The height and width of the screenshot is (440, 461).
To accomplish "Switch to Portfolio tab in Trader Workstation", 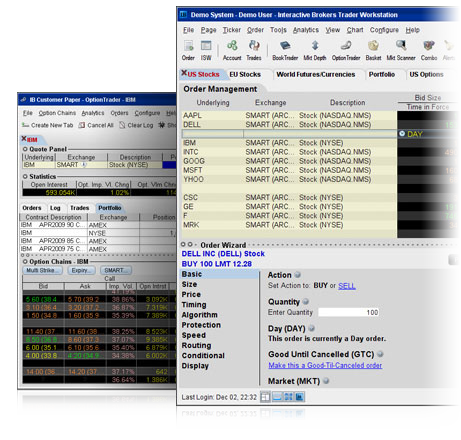I will pos(382,74).
